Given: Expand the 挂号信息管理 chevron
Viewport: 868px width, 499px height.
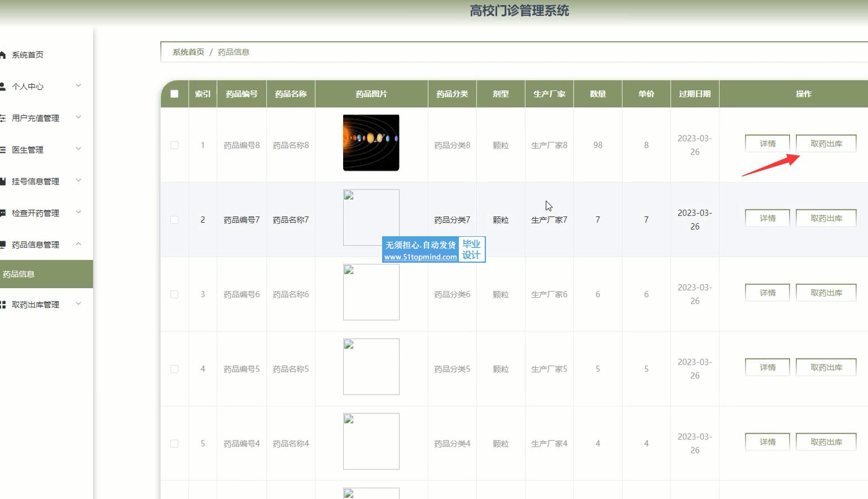Looking at the screenshot, I should [78, 180].
